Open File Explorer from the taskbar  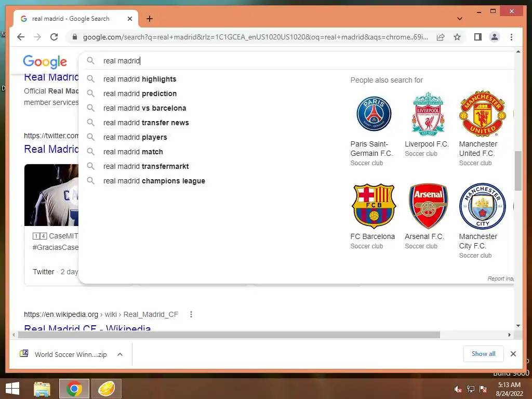43,389
